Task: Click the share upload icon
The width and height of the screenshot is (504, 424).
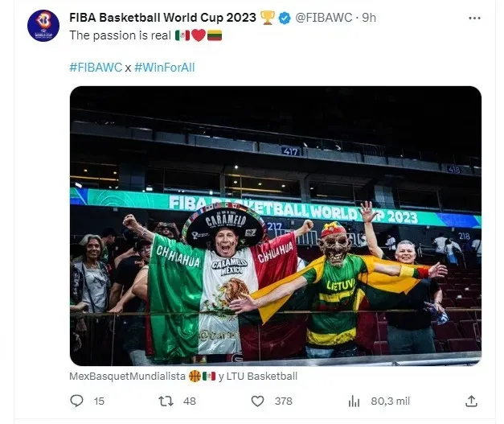Action: [x=471, y=401]
